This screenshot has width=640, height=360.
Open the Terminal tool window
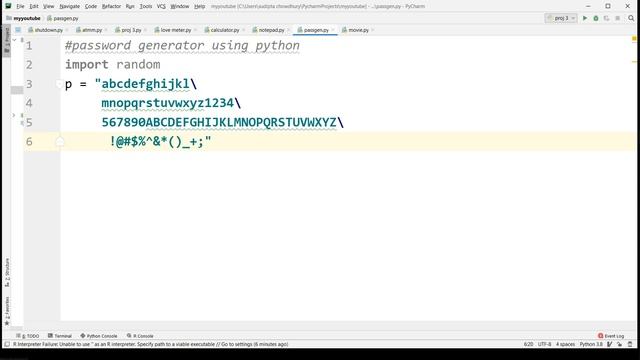coord(60,336)
